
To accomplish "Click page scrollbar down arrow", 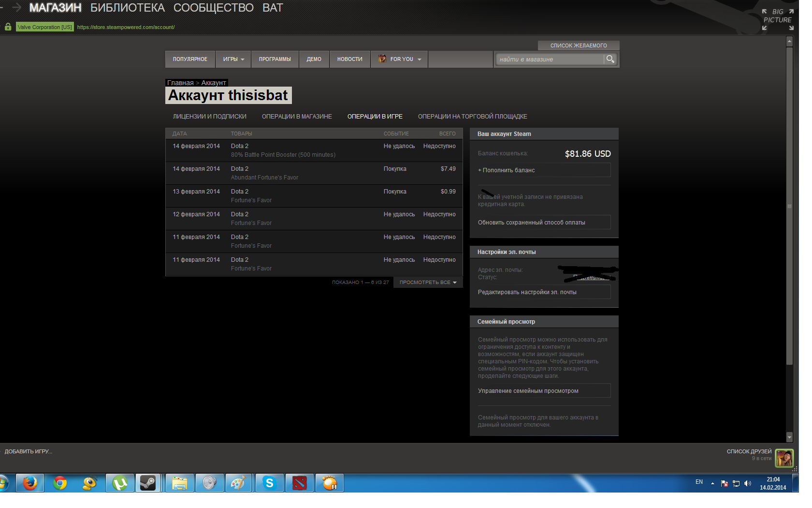I will (789, 437).
